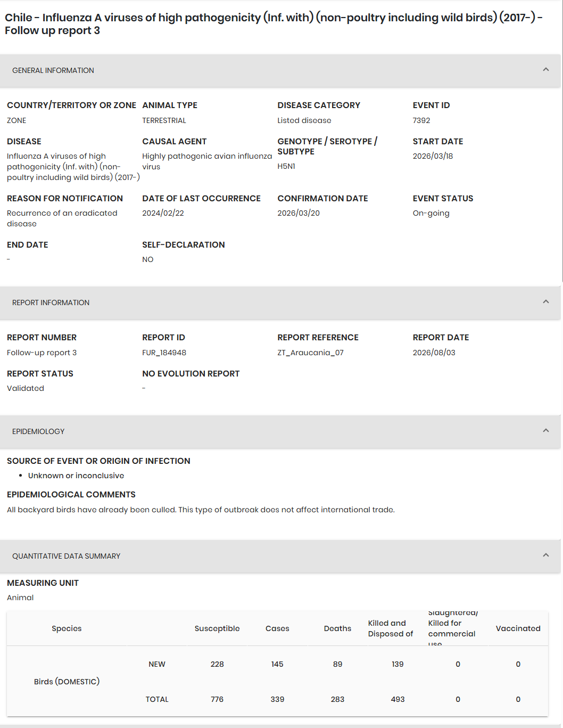Click the NEW row label
The height and width of the screenshot is (728, 563).
157,664
